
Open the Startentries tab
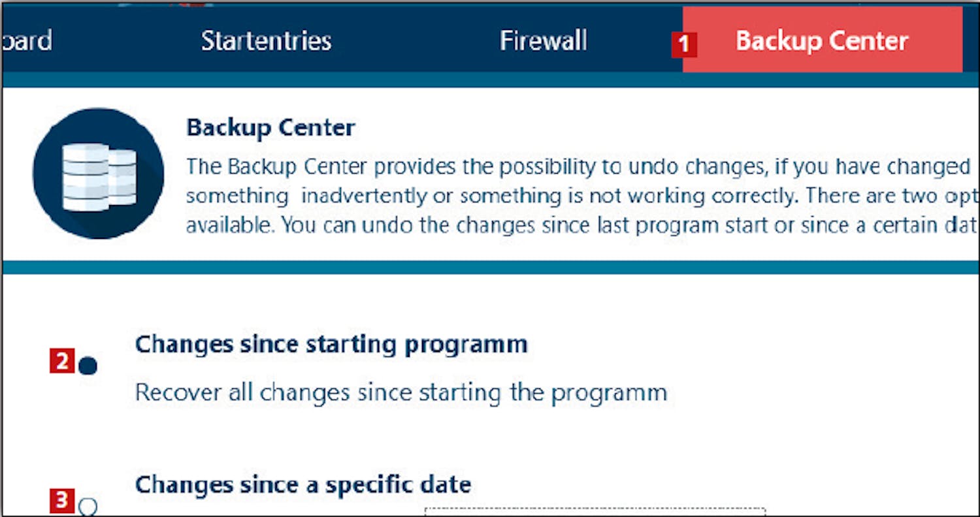click(266, 41)
